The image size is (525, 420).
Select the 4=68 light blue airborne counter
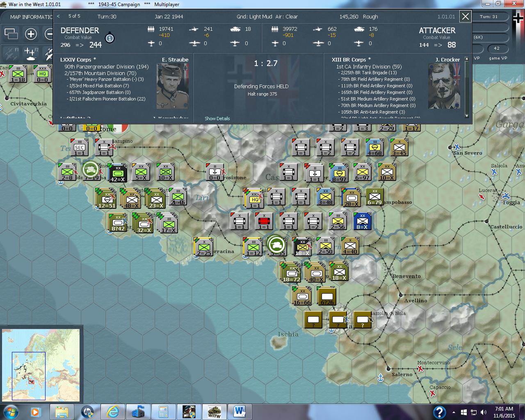(374, 148)
